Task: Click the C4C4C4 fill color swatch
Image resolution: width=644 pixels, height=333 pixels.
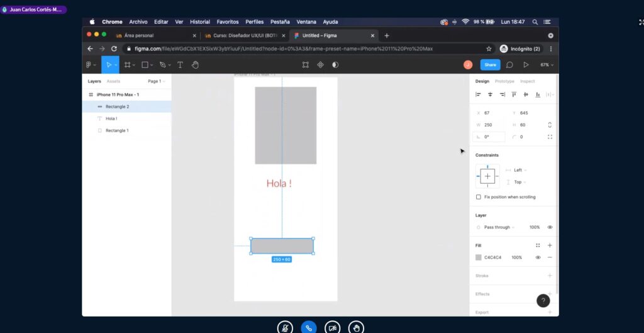Action: click(x=479, y=257)
